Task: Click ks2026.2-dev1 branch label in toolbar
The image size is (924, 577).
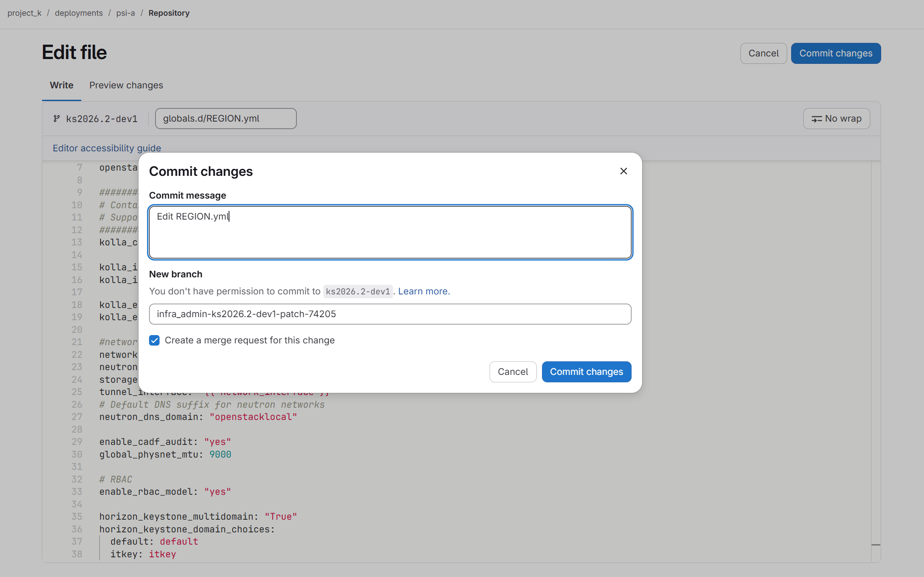Action: click(x=101, y=119)
